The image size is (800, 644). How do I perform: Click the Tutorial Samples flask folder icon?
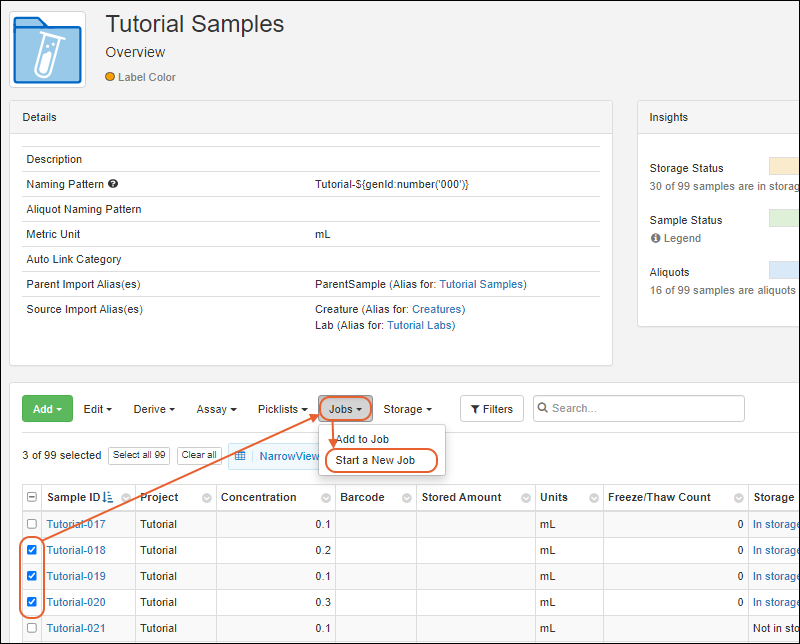(49, 49)
